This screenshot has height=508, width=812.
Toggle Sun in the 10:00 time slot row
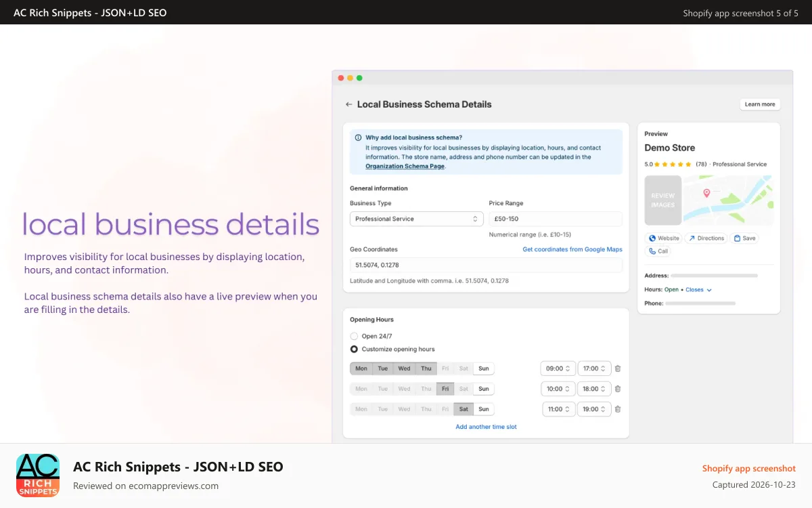(483, 389)
